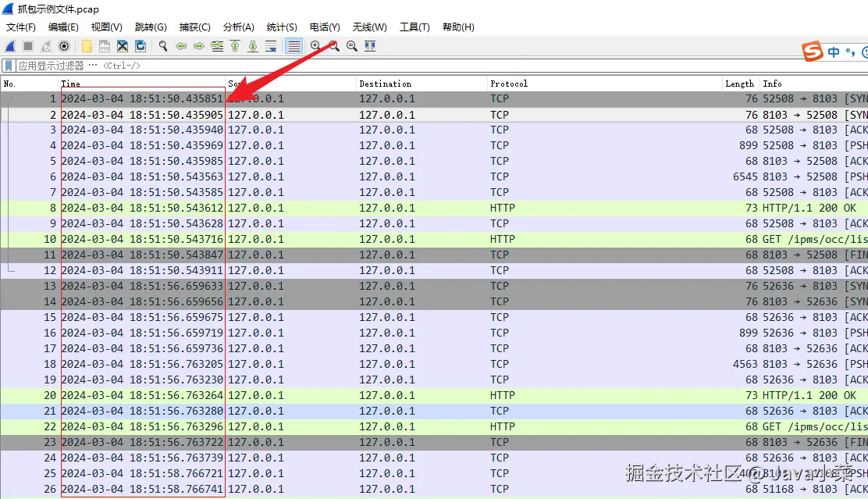Select packet 21 time 18:51:56.763280
868x499 pixels.
point(142,411)
